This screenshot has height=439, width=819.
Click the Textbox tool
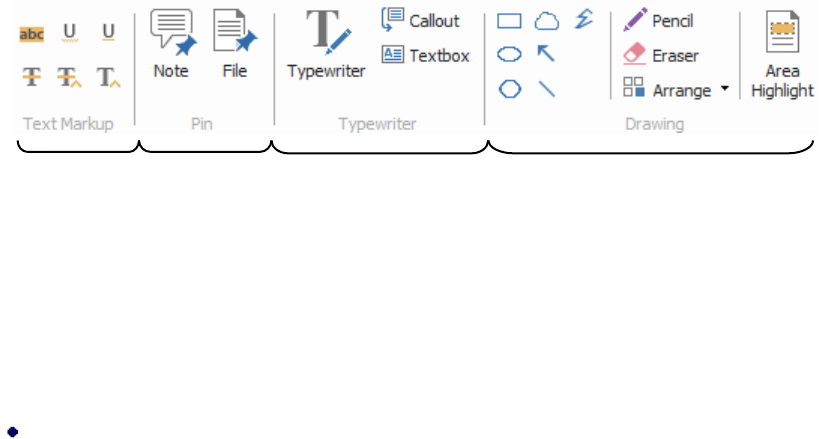(x=426, y=56)
